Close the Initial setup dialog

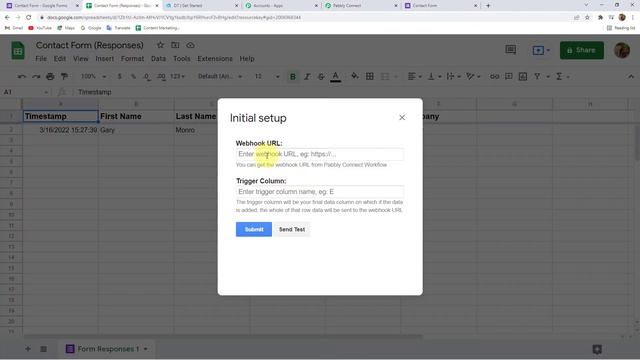point(402,118)
